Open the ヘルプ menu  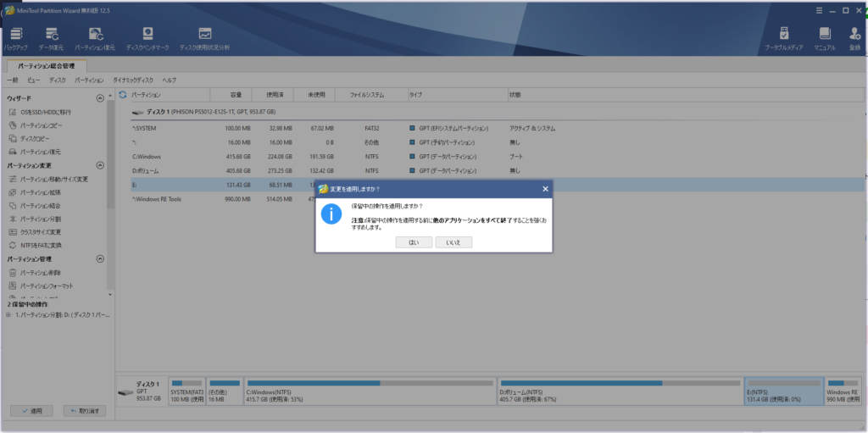[169, 80]
